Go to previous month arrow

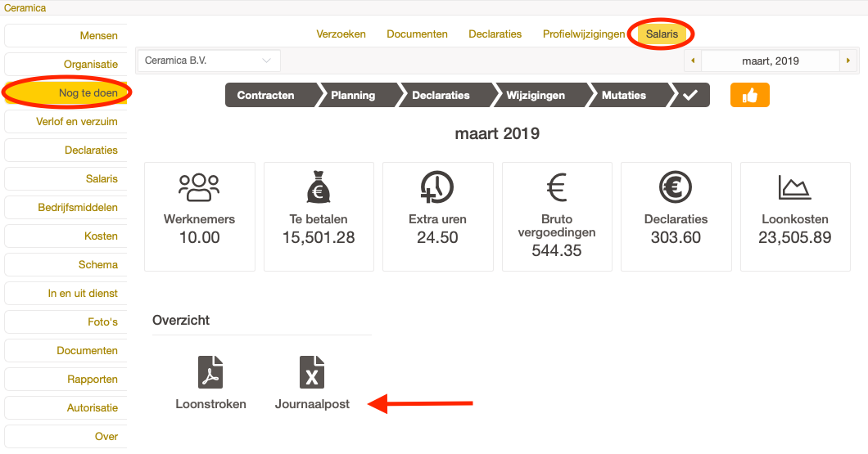(693, 61)
